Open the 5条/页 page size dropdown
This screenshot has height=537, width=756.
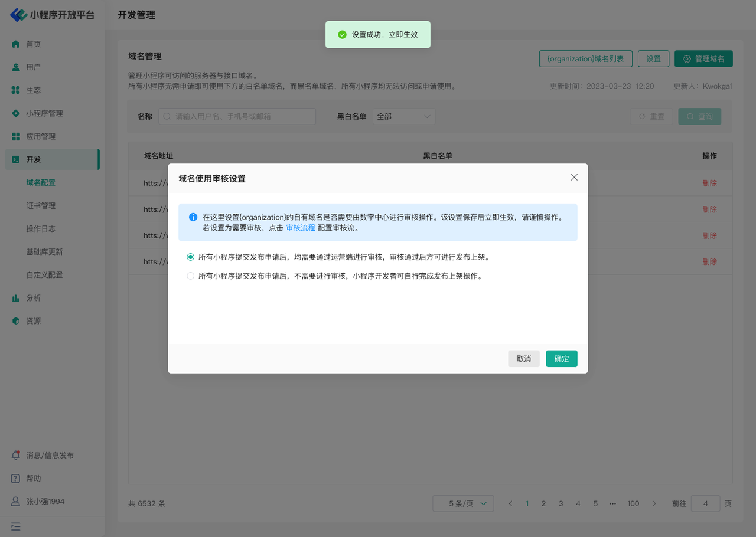tap(463, 503)
